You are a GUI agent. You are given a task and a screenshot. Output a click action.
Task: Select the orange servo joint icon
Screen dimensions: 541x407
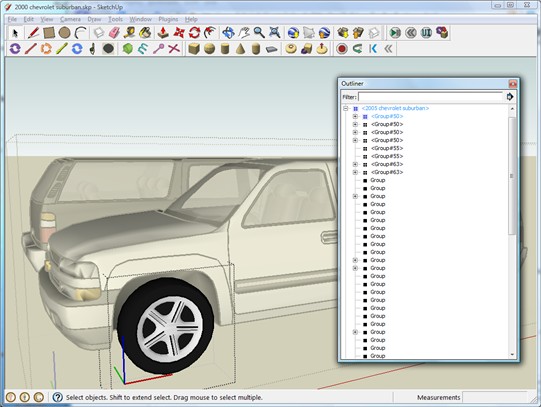[x=46, y=49]
